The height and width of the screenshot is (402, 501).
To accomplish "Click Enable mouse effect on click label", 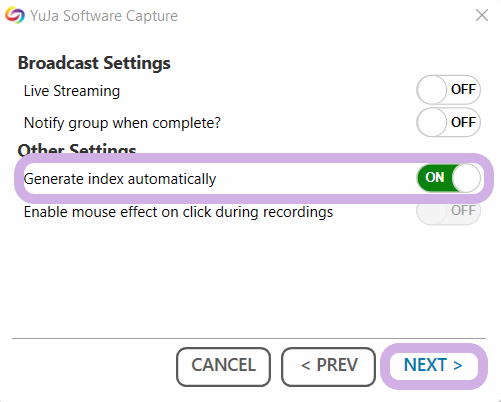I will [178, 212].
